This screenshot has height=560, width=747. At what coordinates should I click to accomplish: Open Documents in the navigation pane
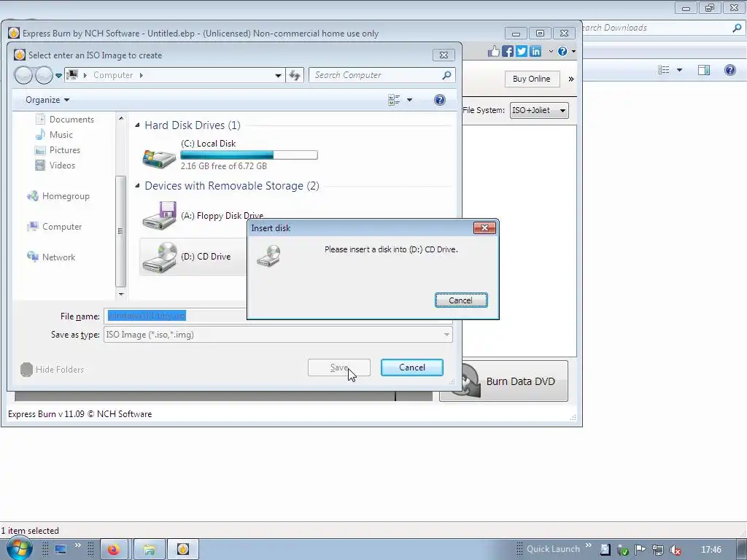(x=65, y=120)
